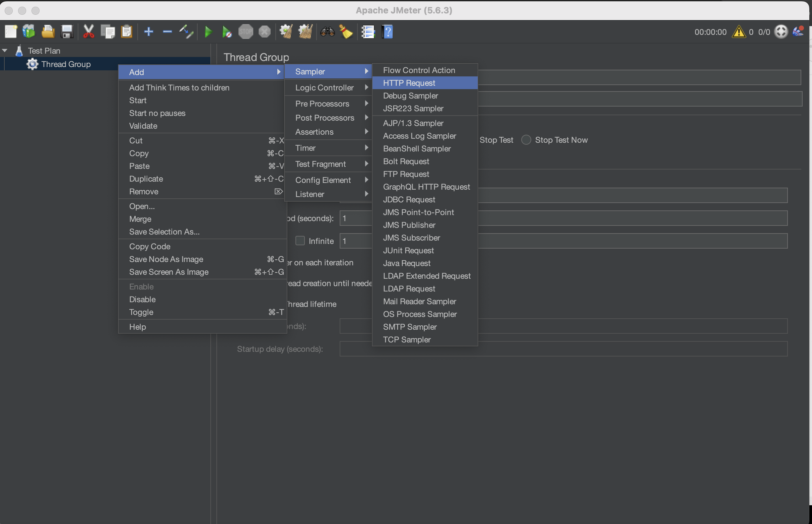Screen dimensions: 812x524
Task: Click the warning triangle log icon
Action: tap(739, 32)
